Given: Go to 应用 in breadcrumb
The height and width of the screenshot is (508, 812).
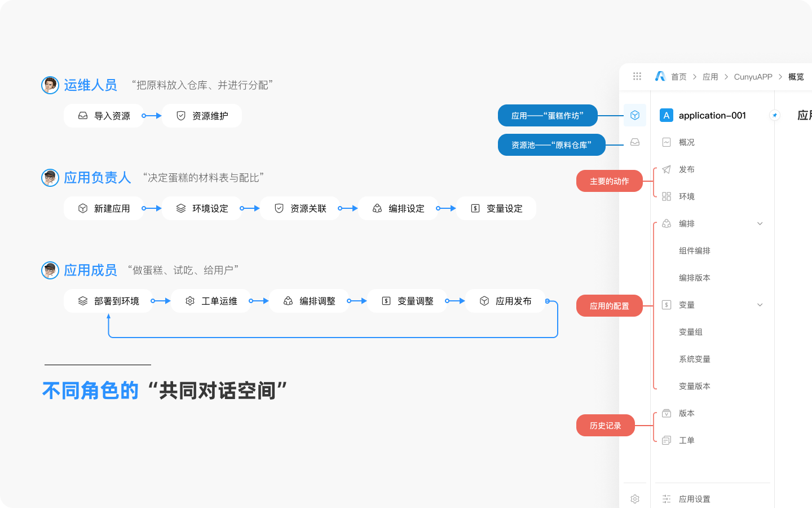Looking at the screenshot, I should coord(710,77).
